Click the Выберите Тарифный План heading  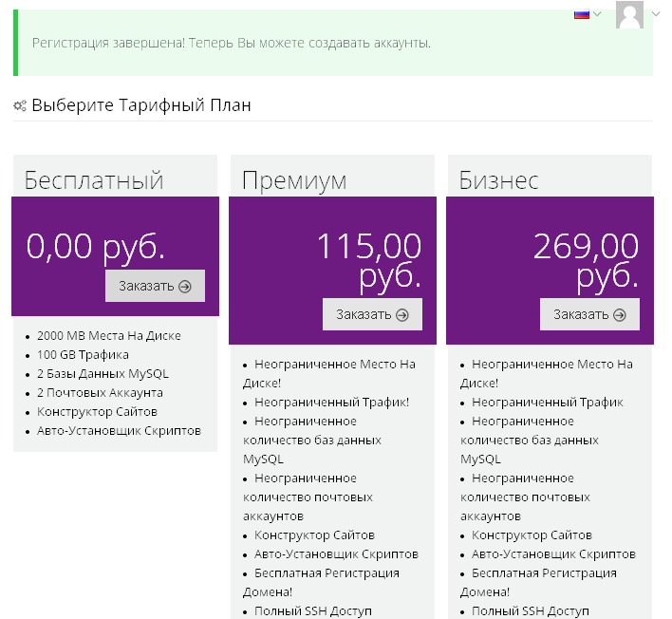[141, 105]
